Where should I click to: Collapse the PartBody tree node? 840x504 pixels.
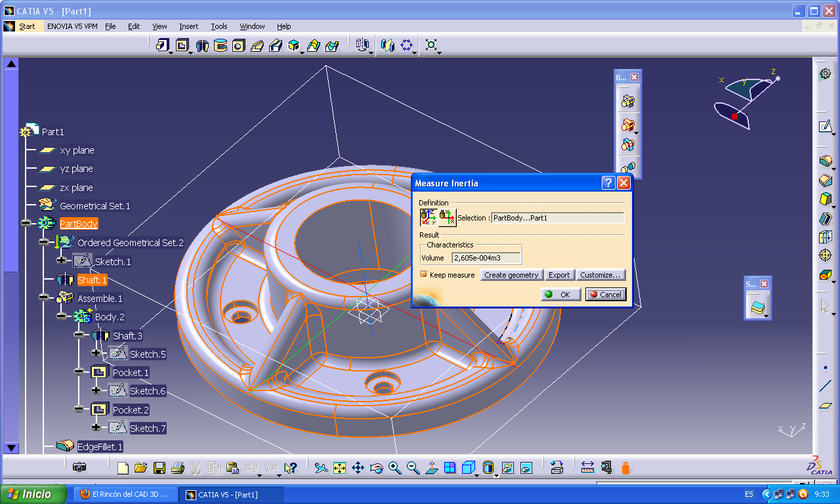click(26, 223)
